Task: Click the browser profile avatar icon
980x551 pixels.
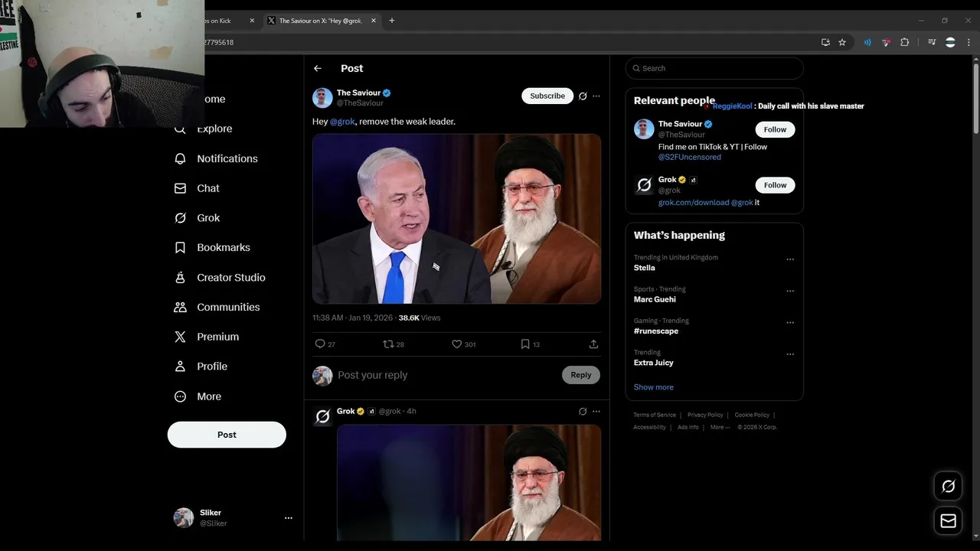Action: (x=950, y=43)
